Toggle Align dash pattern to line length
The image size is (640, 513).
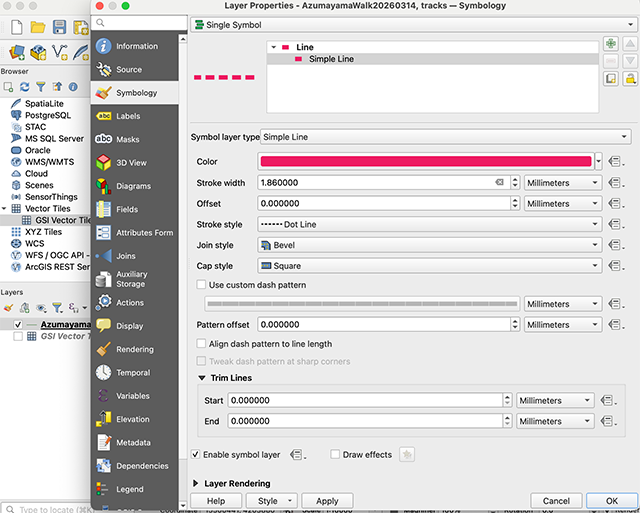(201, 344)
